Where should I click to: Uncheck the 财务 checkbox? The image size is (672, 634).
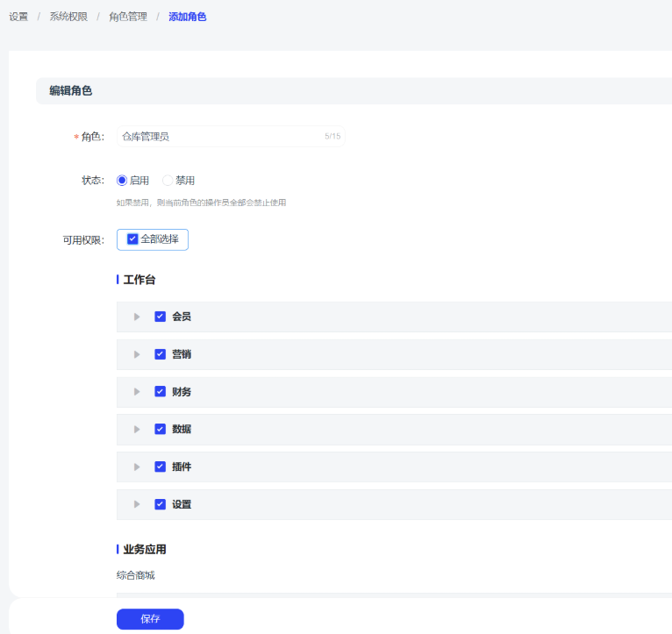click(161, 392)
